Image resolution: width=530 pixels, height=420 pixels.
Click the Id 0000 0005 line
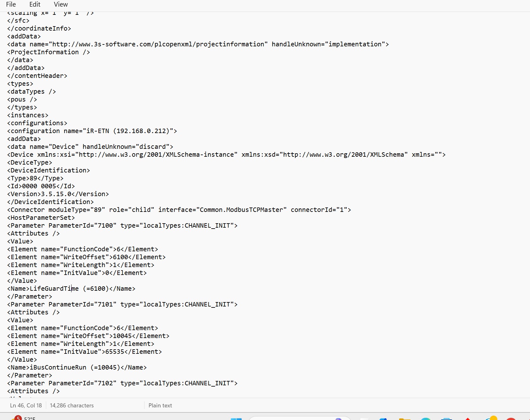pos(41,186)
